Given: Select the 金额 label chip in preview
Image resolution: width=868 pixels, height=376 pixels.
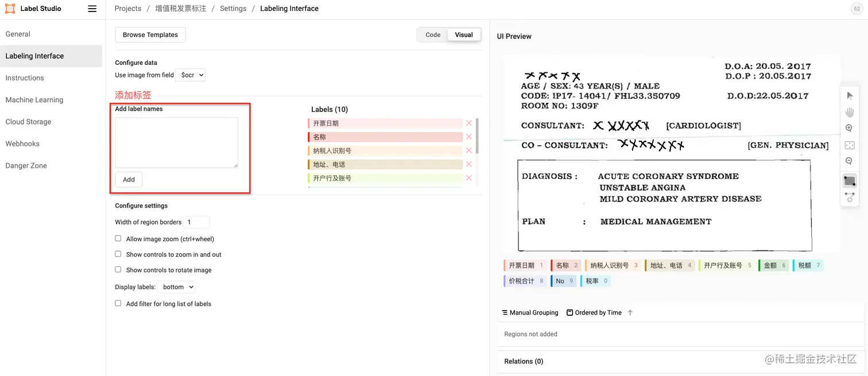Looking at the screenshot, I should point(773,265).
